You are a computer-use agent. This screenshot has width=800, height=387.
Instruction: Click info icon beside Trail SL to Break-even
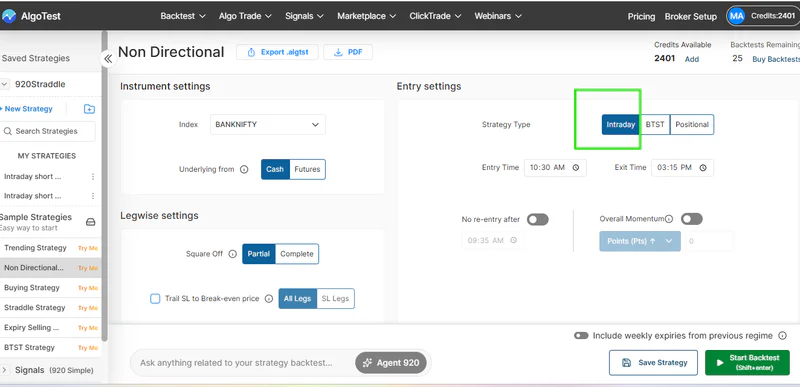coord(269,299)
